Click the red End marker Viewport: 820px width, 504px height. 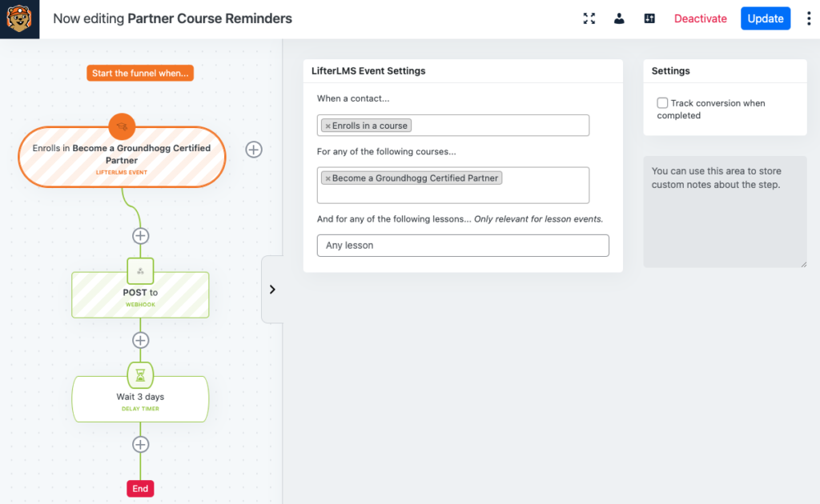click(x=140, y=488)
